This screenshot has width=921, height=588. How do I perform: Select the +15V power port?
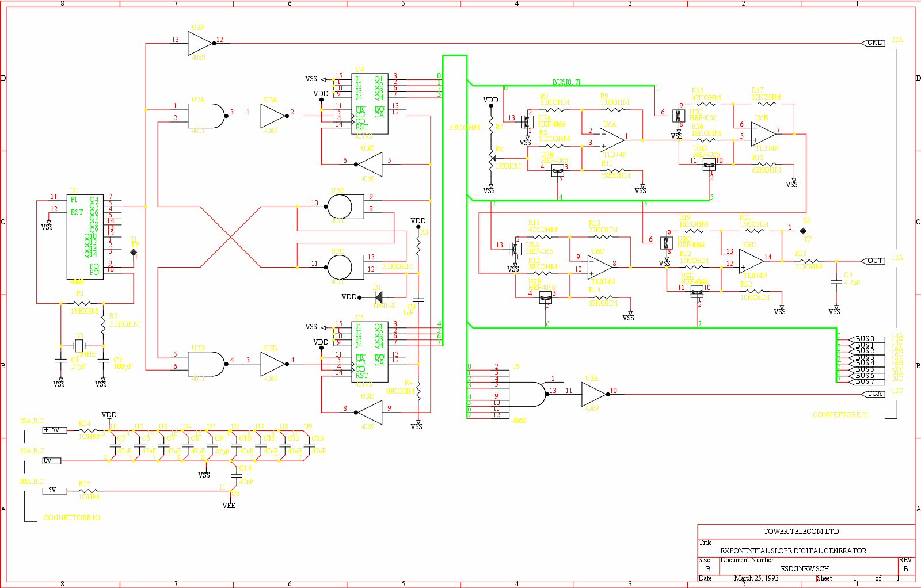55,430
